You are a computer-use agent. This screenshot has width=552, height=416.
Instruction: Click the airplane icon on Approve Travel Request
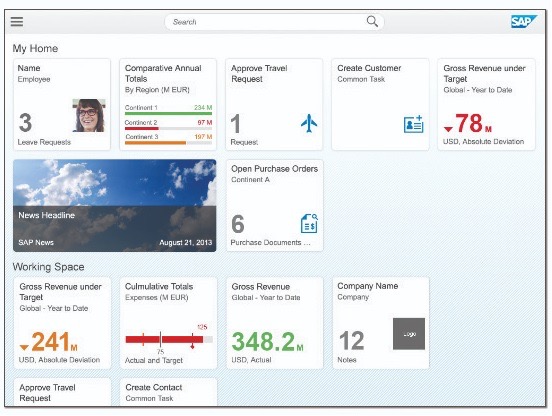tap(309, 123)
